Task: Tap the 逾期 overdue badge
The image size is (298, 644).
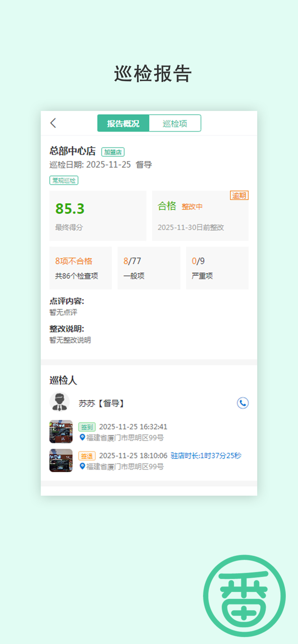Action: tap(239, 195)
